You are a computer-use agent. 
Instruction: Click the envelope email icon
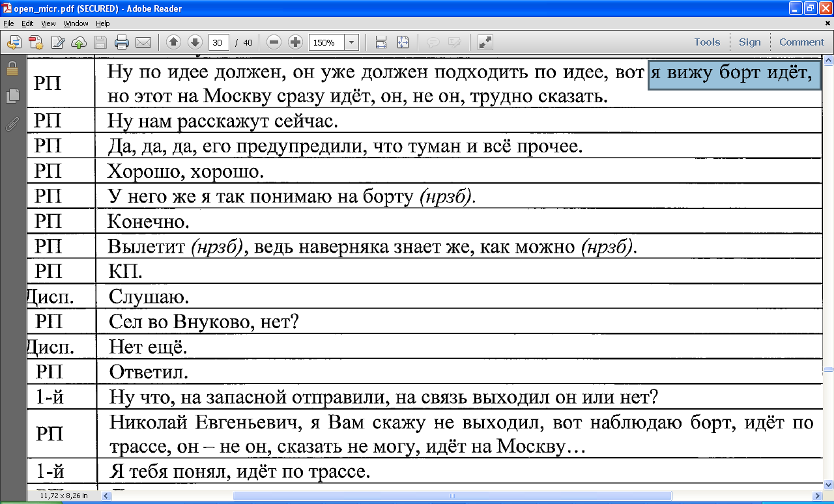(x=143, y=42)
